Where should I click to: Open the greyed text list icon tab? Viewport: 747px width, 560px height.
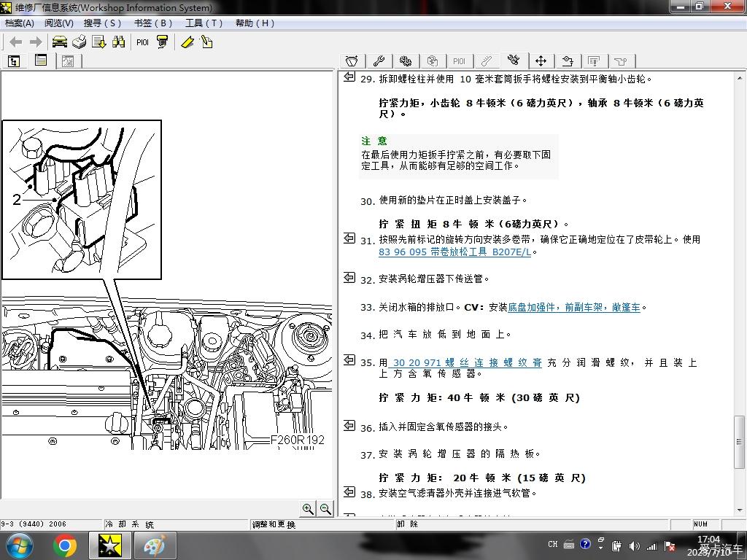pyautogui.click(x=594, y=61)
